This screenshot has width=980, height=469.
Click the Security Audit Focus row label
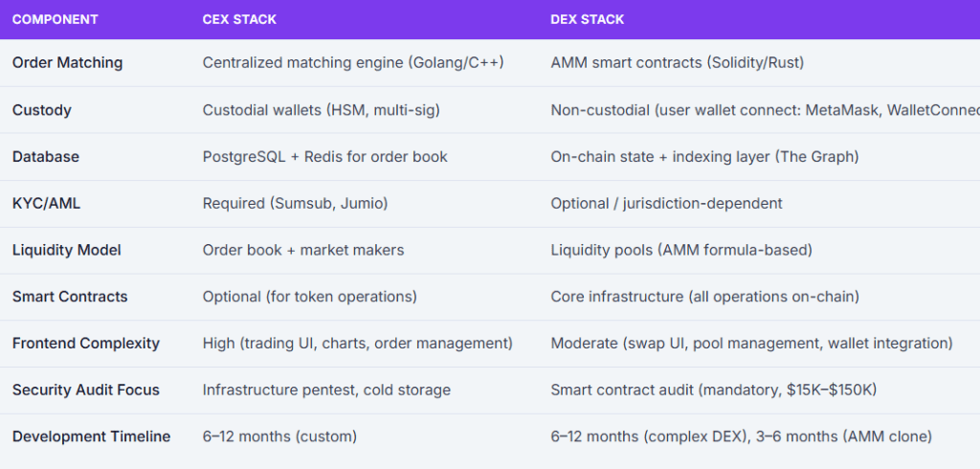[86, 391]
